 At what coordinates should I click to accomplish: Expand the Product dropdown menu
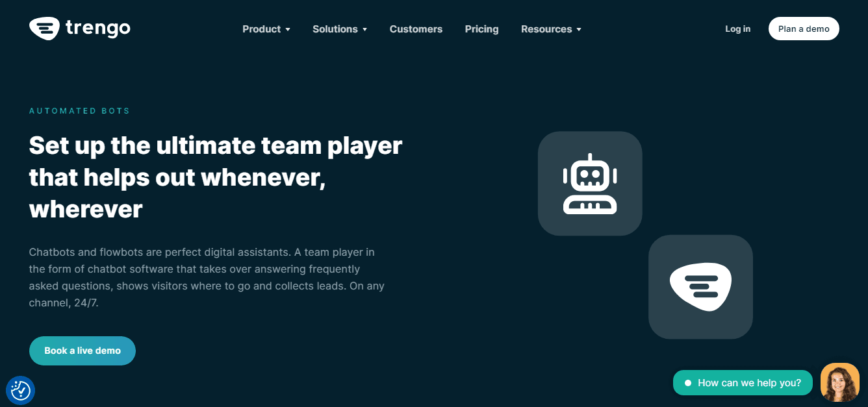266,29
